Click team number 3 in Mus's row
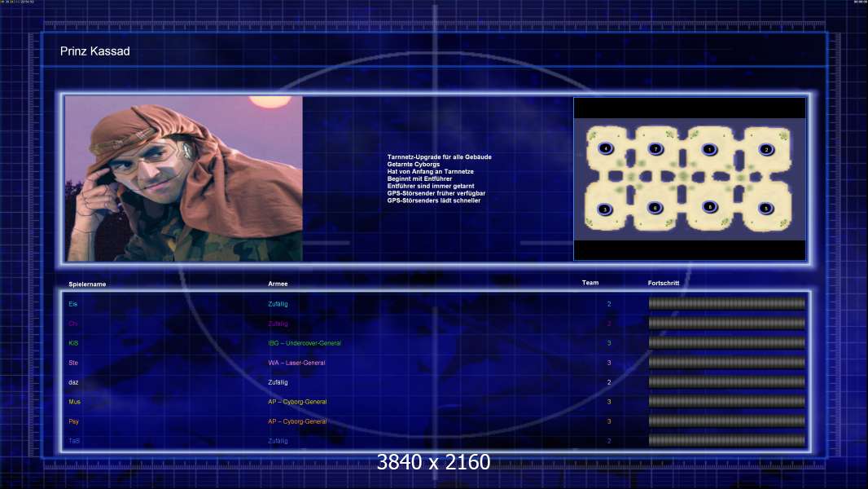 (x=609, y=402)
